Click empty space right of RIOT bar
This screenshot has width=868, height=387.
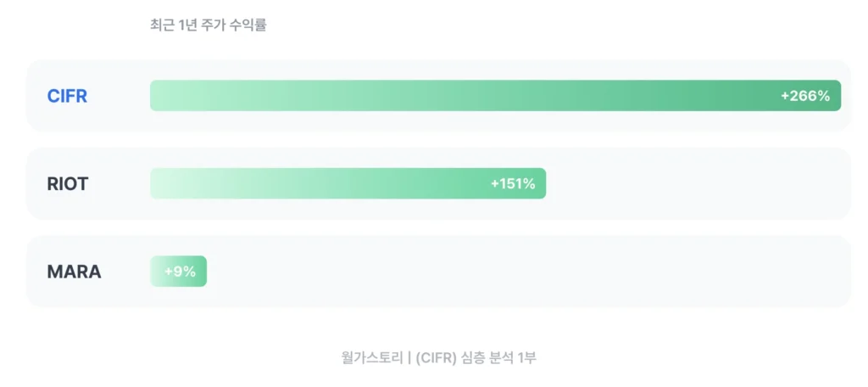pos(695,183)
